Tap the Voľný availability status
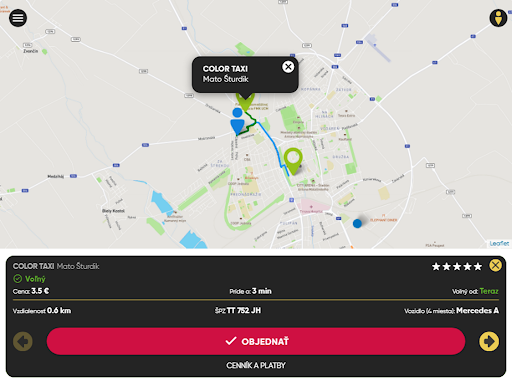512x384 pixels. (29, 279)
